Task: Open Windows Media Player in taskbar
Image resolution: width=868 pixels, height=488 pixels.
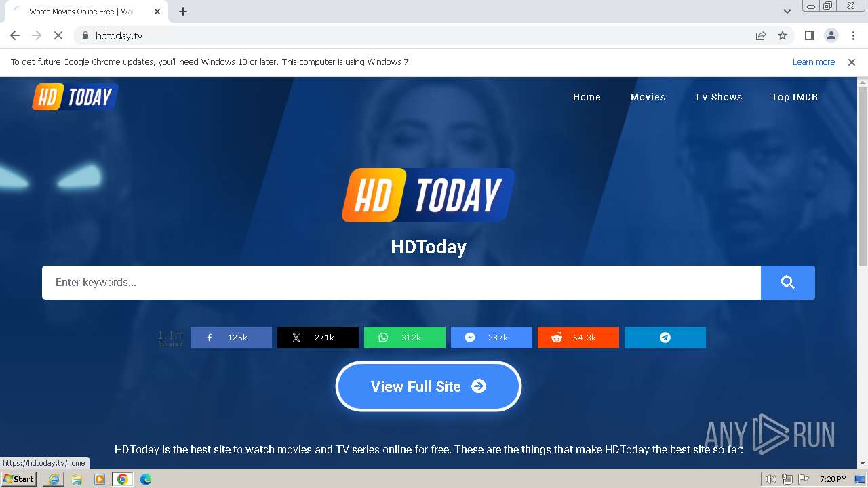Action: tap(100, 479)
